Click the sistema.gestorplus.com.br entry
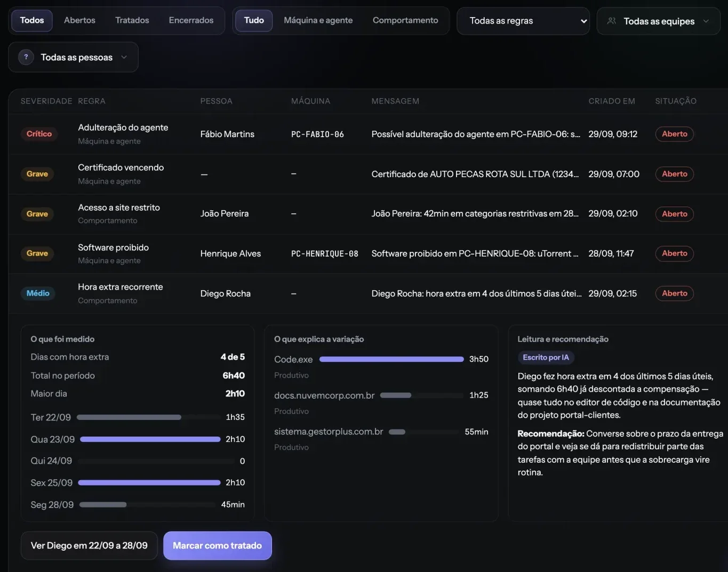This screenshot has width=728, height=572. [x=329, y=432]
